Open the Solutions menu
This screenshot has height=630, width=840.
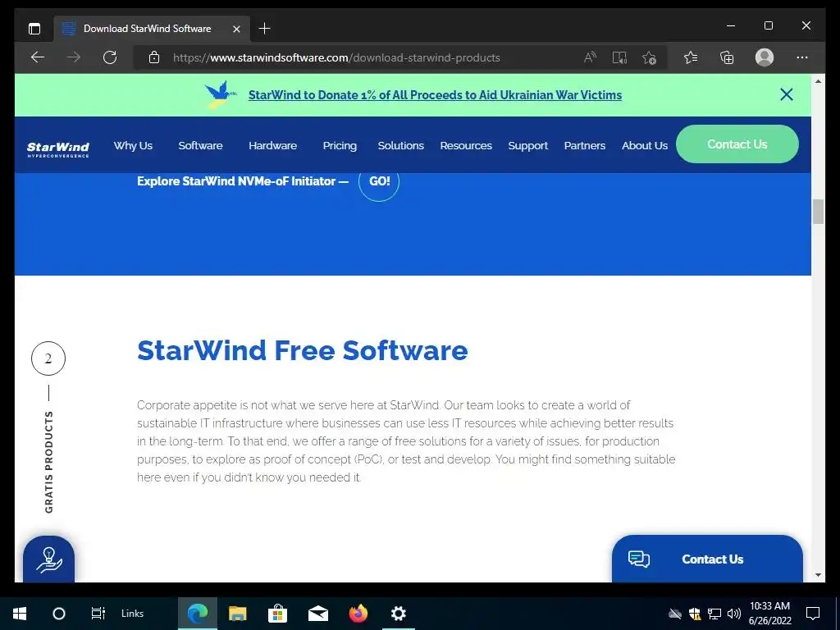click(400, 145)
